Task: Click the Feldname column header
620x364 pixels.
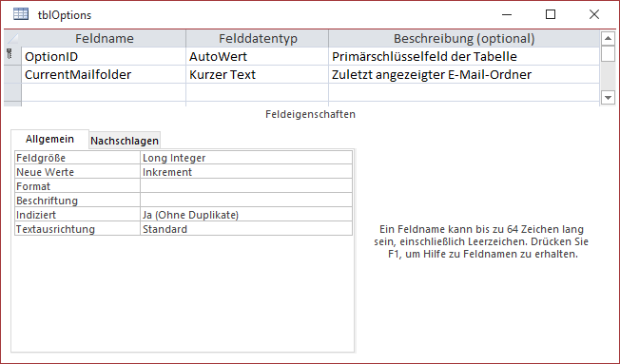Action: coord(104,39)
